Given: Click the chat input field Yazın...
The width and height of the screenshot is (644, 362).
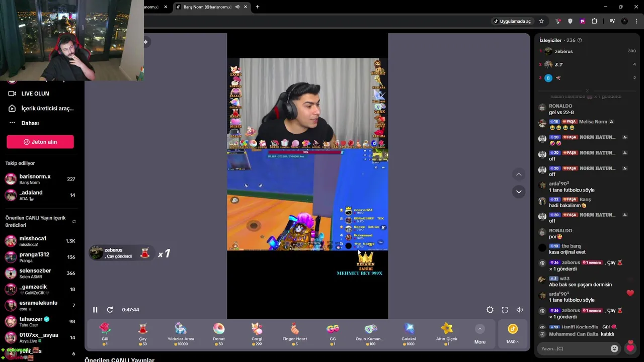Looking at the screenshot, I should [x=574, y=348].
